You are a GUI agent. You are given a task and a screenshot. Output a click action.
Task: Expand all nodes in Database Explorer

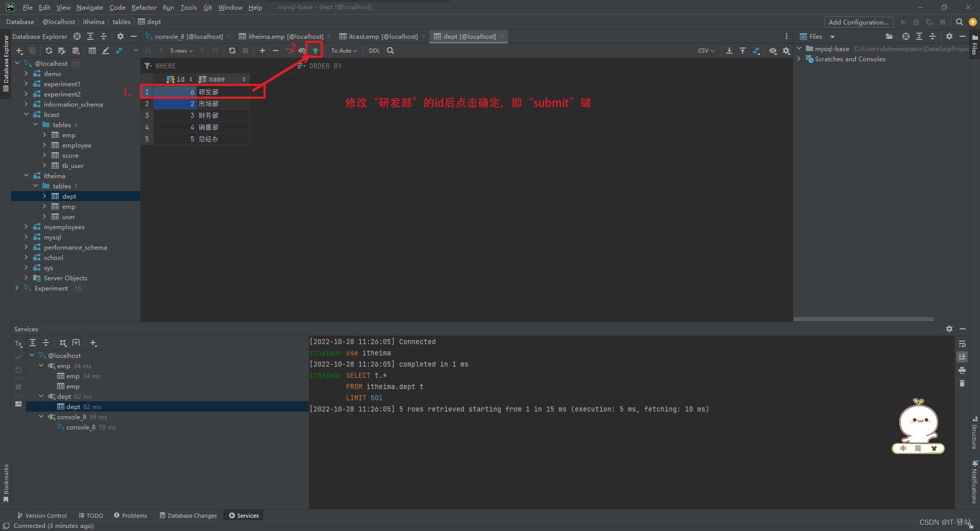pos(90,36)
